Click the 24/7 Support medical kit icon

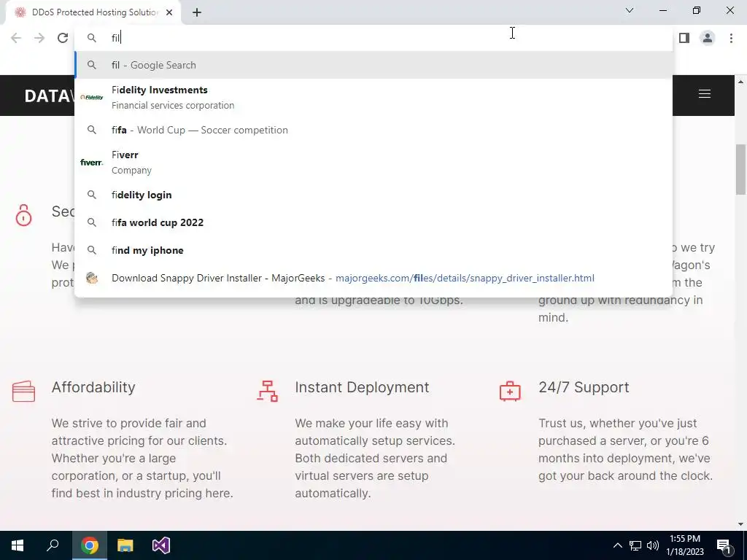point(510,391)
